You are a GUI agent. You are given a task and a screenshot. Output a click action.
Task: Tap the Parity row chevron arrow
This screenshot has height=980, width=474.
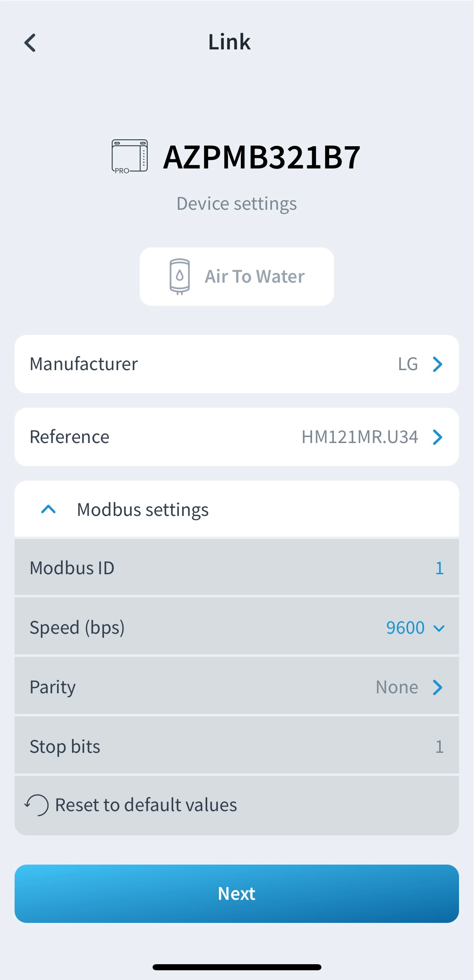(437, 687)
